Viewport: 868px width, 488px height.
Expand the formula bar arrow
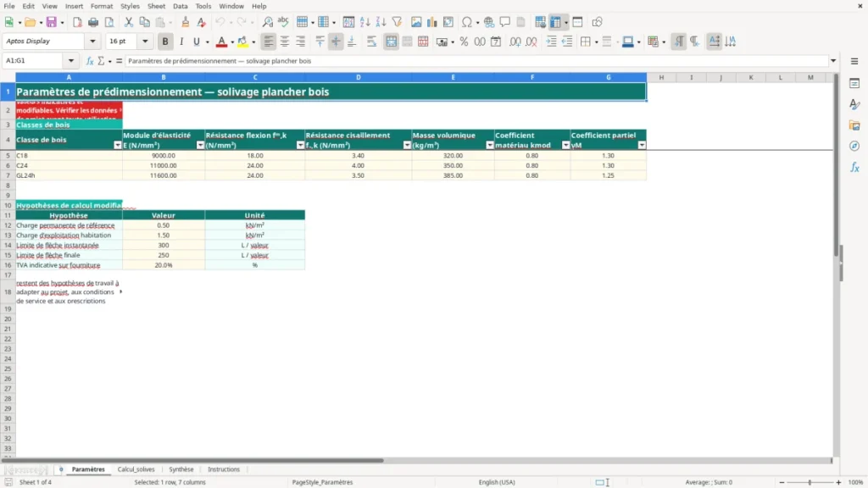point(833,61)
